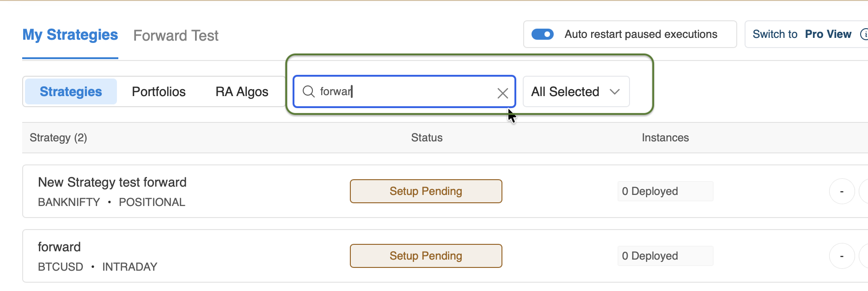Toggle Auto restart paused executions switch
The height and width of the screenshot is (291, 868).
coord(543,34)
